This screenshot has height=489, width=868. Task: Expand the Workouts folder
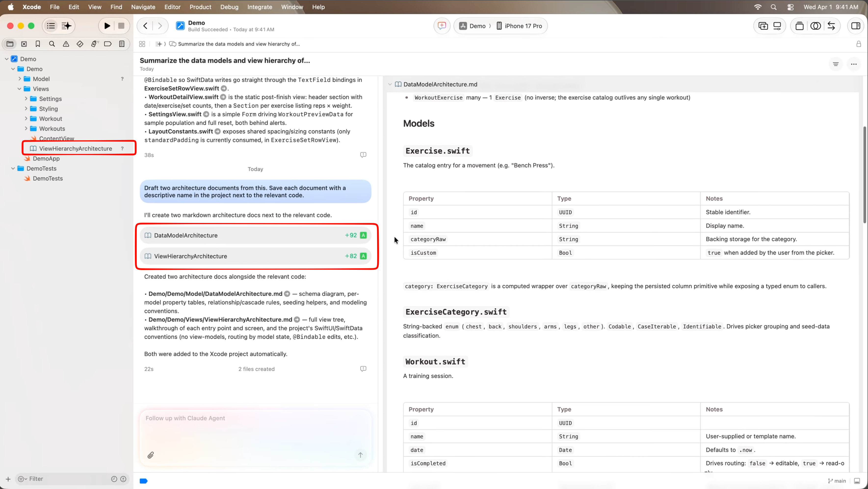[26, 129]
